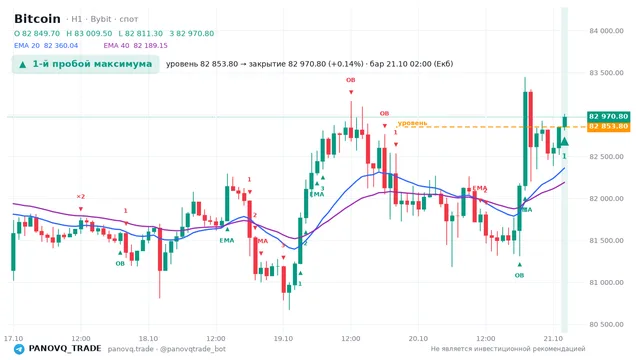
Task: Click the 80 500.00 price axis label
Action: 607,324
